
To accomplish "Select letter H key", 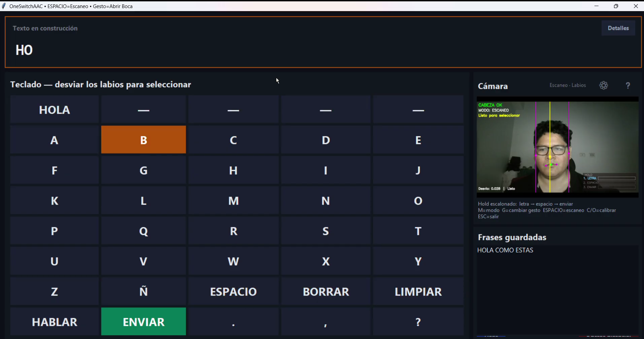I will tap(234, 170).
